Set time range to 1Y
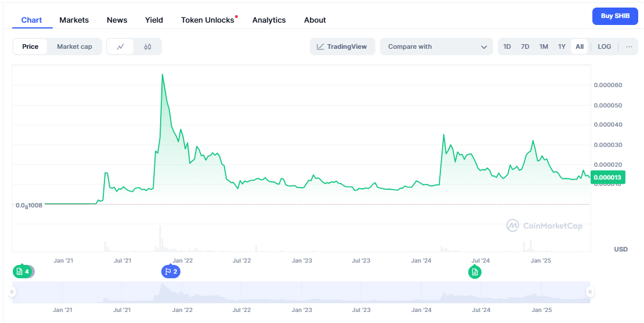Viewport: 644px width, 323px height. pos(562,46)
